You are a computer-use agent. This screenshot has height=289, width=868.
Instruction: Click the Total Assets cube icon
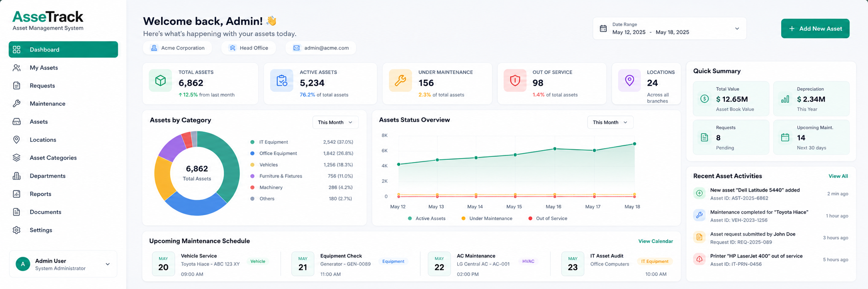coord(160,81)
